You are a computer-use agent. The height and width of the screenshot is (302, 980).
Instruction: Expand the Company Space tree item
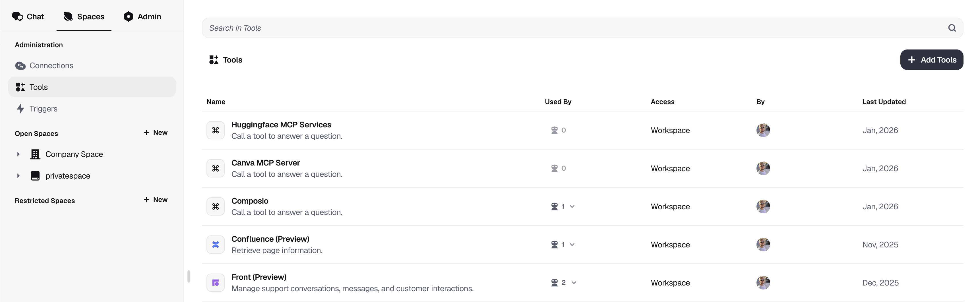click(x=18, y=154)
